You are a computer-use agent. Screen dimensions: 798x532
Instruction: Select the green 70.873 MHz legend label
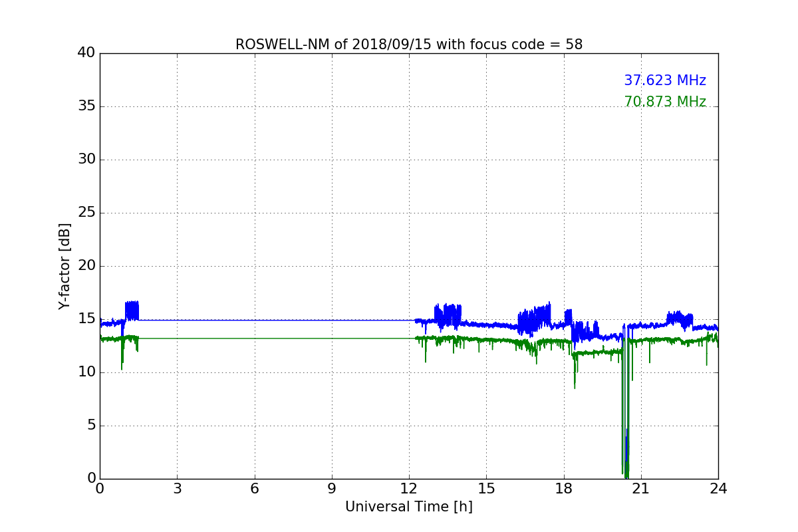pos(665,102)
